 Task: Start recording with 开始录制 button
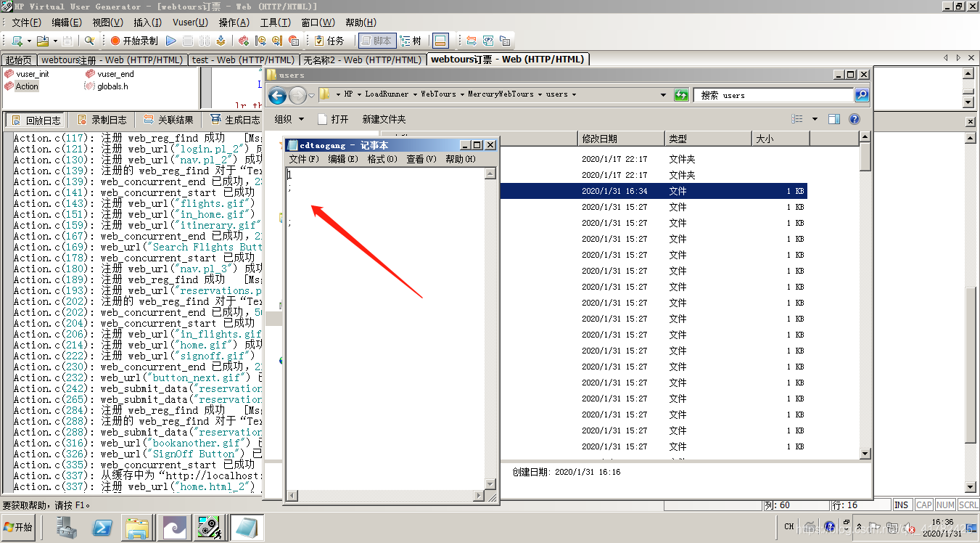click(133, 41)
